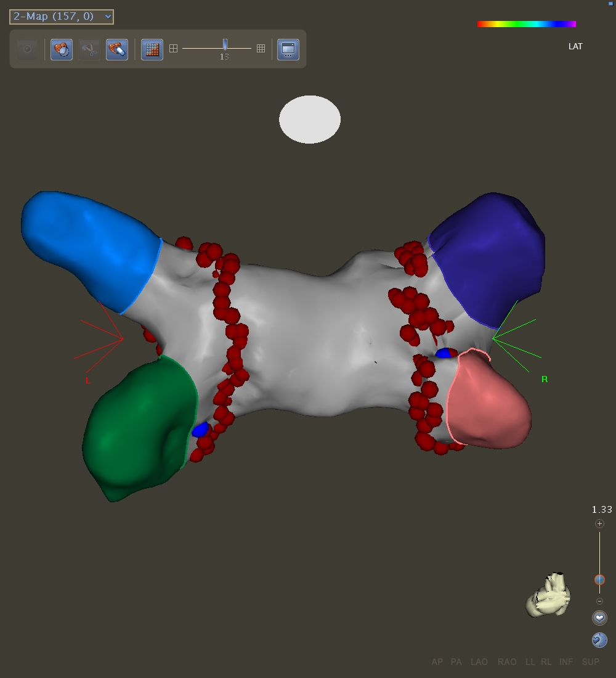Open the window display options icon
This screenshot has width=616, height=678.
click(288, 49)
